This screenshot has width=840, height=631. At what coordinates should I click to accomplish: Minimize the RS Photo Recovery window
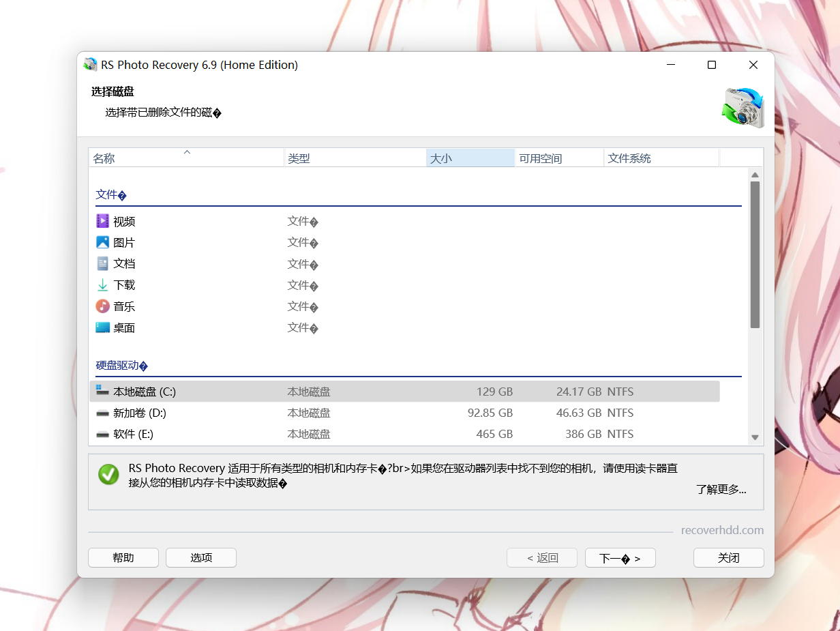tap(671, 65)
